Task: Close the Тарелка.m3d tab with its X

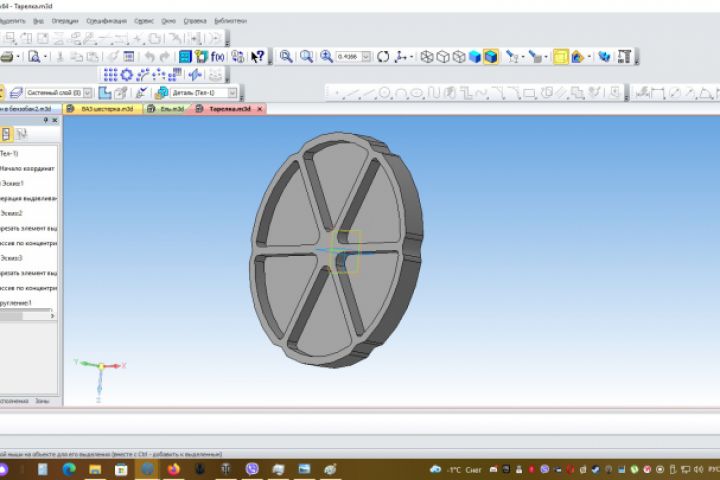Action: [259, 109]
